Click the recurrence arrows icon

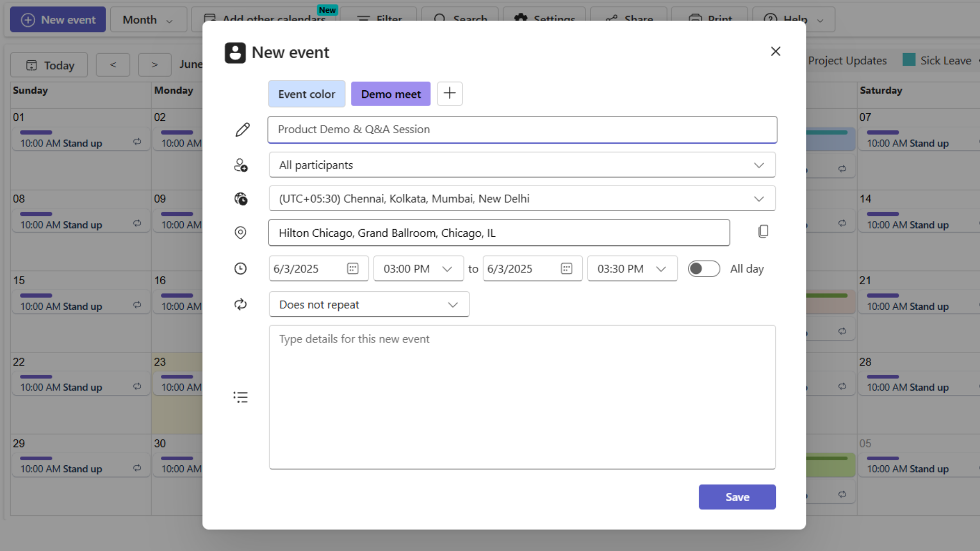pyautogui.click(x=240, y=305)
